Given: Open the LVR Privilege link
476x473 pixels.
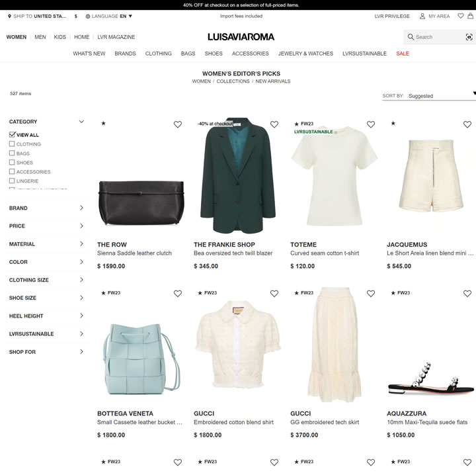Looking at the screenshot, I should click(392, 16).
